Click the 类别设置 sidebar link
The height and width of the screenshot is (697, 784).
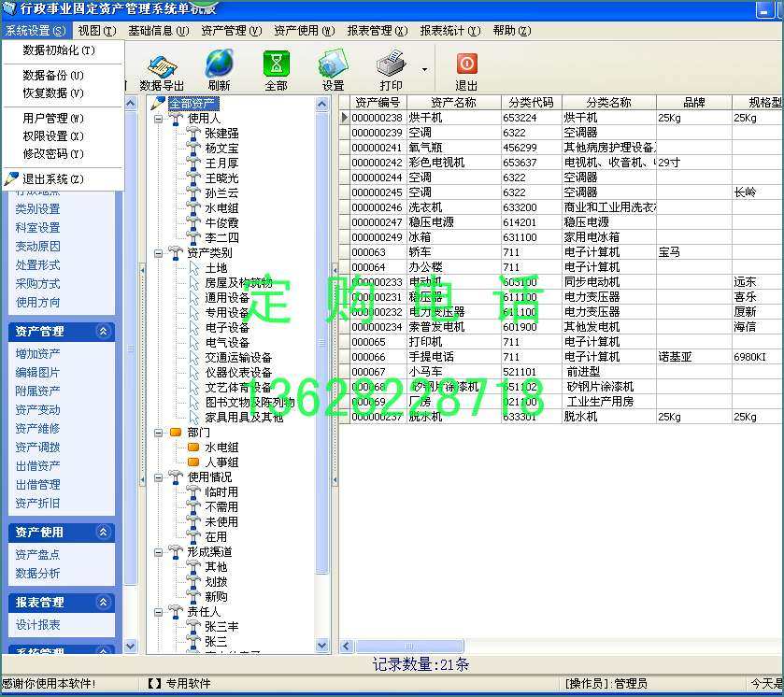coord(37,209)
